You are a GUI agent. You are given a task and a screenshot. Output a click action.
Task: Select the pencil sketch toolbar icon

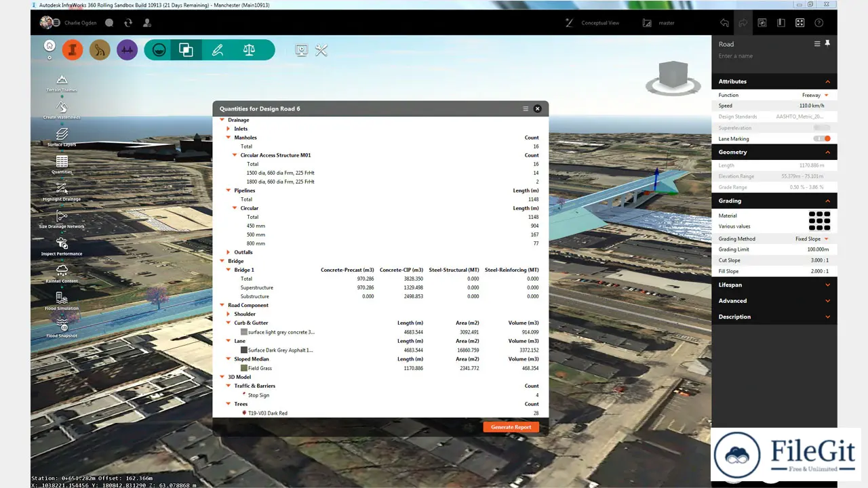(217, 49)
